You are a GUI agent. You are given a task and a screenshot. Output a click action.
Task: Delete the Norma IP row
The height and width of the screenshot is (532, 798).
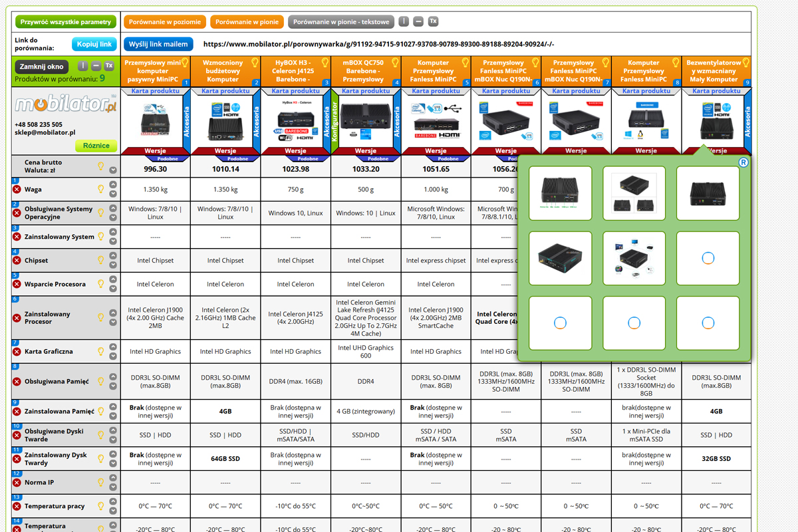tap(17, 483)
